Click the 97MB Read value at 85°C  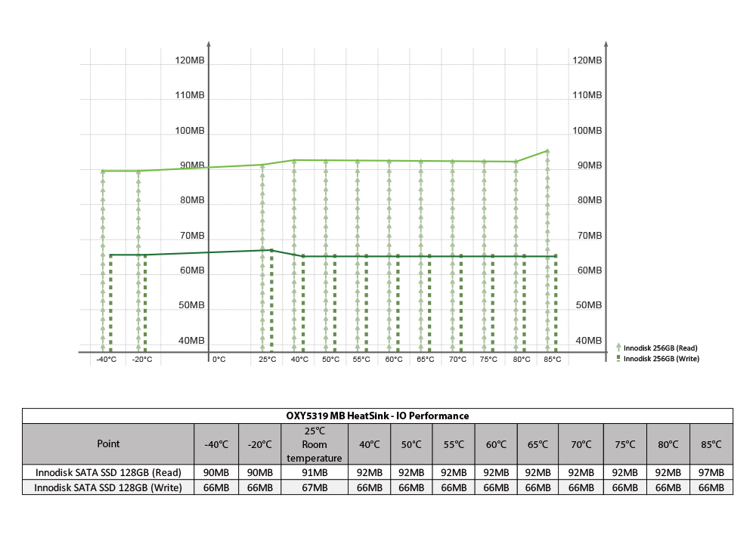tap(711, 472)
